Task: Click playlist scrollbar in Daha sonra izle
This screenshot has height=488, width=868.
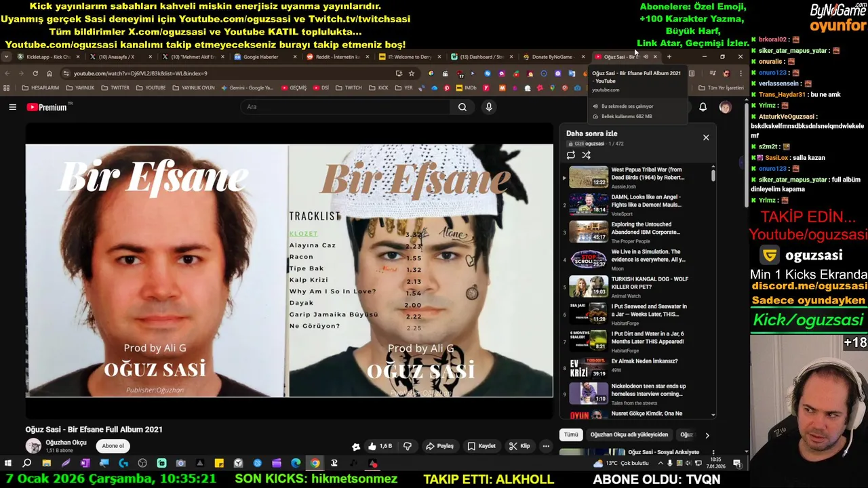Action: point(713,175)
